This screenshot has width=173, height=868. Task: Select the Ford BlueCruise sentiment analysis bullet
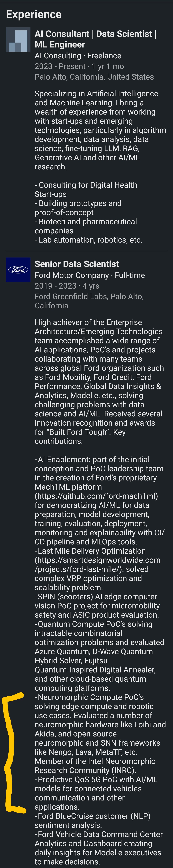click(93, 821)
